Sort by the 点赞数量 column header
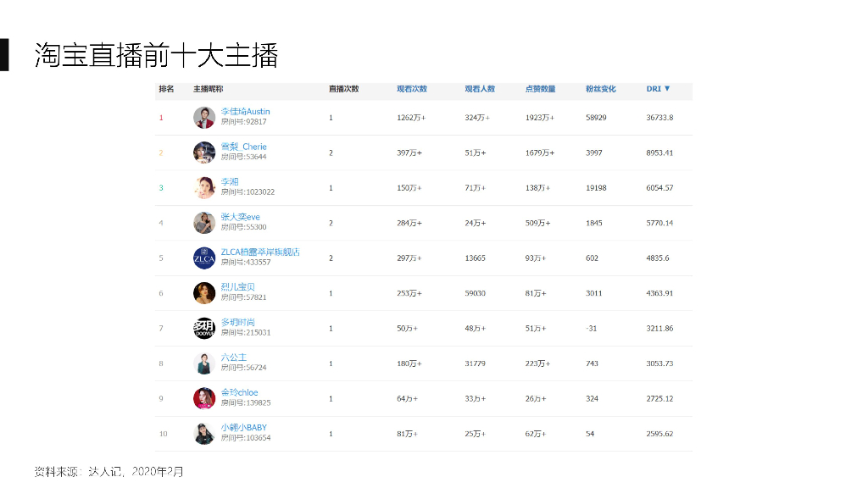Image resolution: width=868 pixels, height=488 pixels. click(540, 89)
